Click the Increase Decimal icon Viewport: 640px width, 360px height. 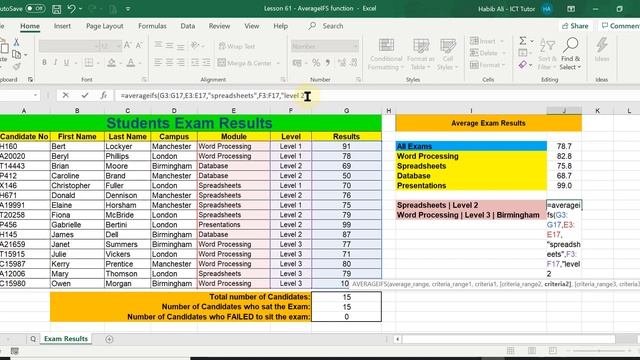pos(341,63)
